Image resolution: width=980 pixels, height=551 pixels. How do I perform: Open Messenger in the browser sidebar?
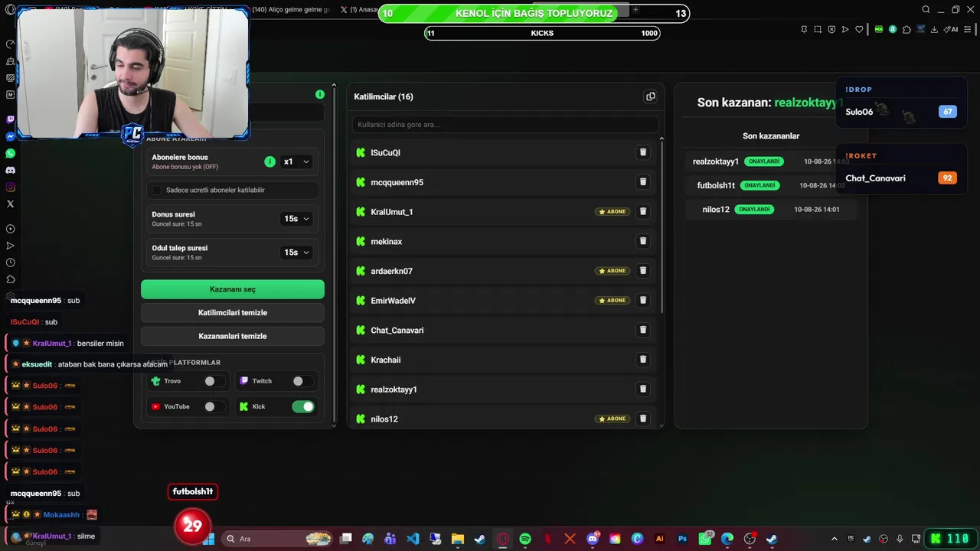10,136
